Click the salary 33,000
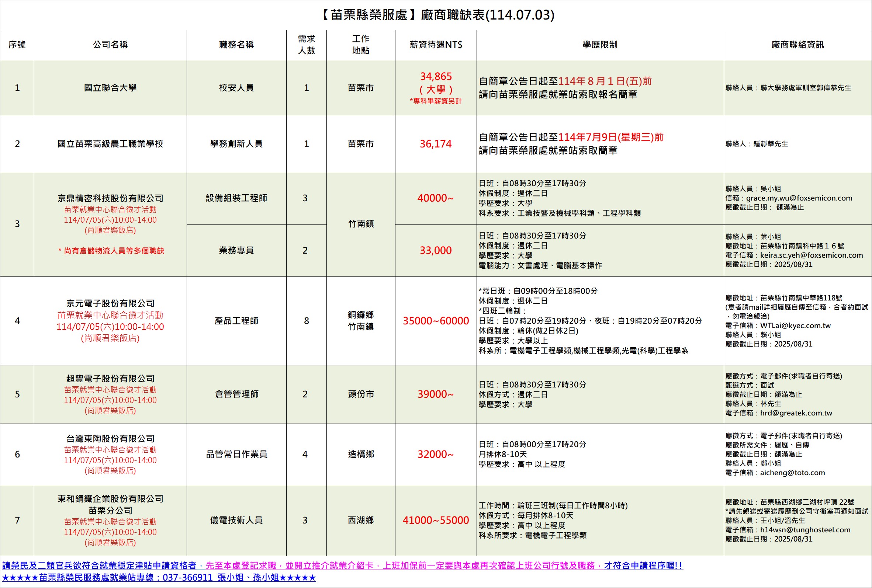The image size is (872, 588). [436, 251]
